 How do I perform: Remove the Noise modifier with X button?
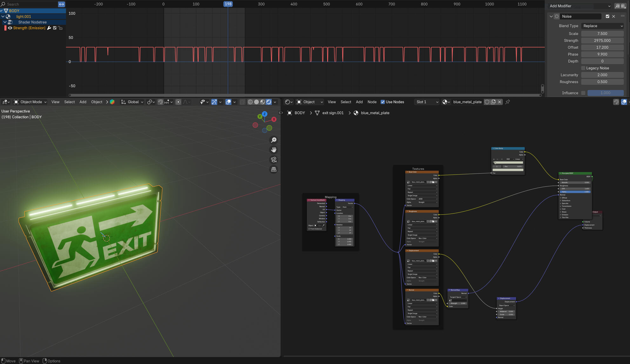coord(613,17)
